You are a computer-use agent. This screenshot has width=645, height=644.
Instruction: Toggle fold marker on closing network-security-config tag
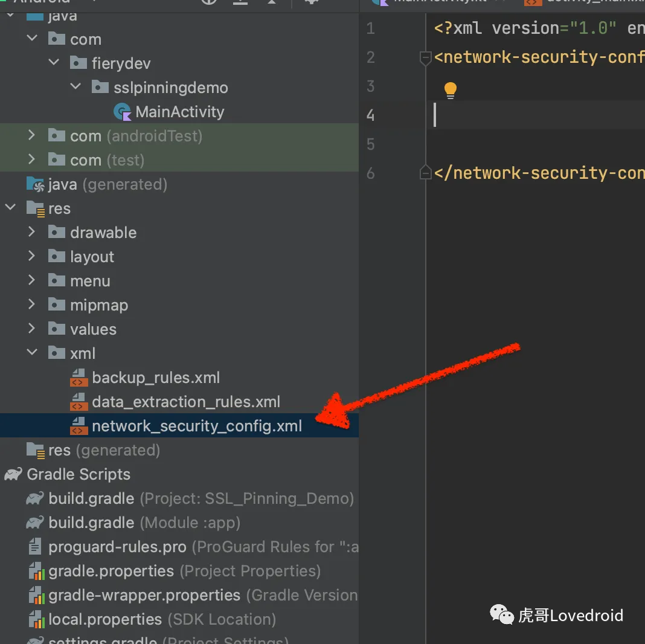point(425,172)
